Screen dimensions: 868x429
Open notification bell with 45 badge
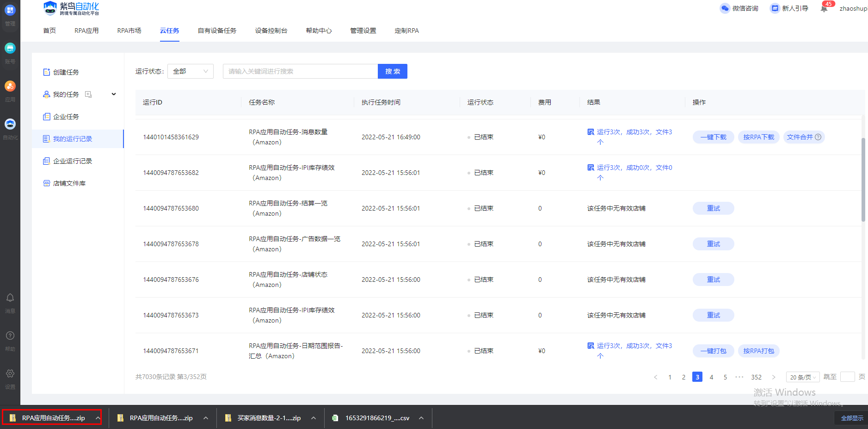tap(824, 8)
